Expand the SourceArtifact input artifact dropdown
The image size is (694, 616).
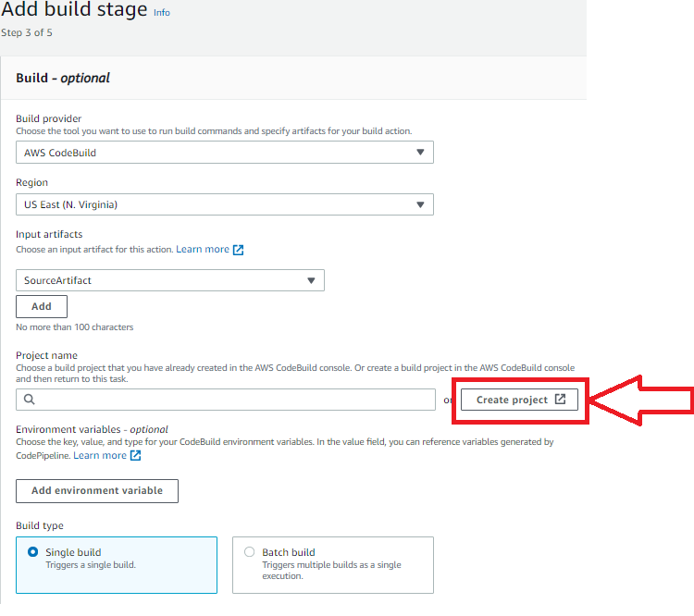170,280
